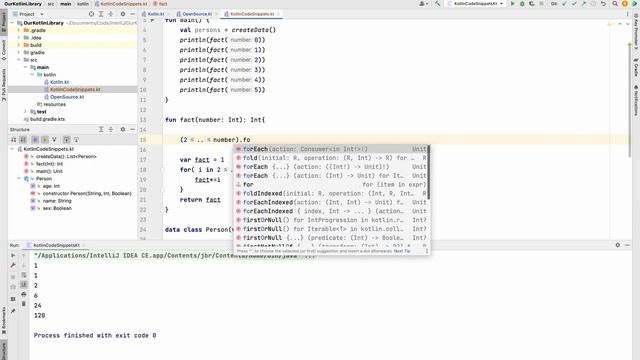This screenshot has width=640, height=360.
Task: Open Structure panel settings gear
Action: (122, 129)
